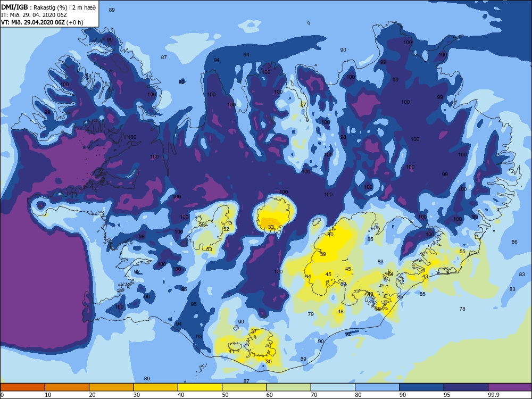Viewport: 532px width, 399px height.
Task: Pick the light green 60–70 legend swatch
Action: [x=289, y=387]
